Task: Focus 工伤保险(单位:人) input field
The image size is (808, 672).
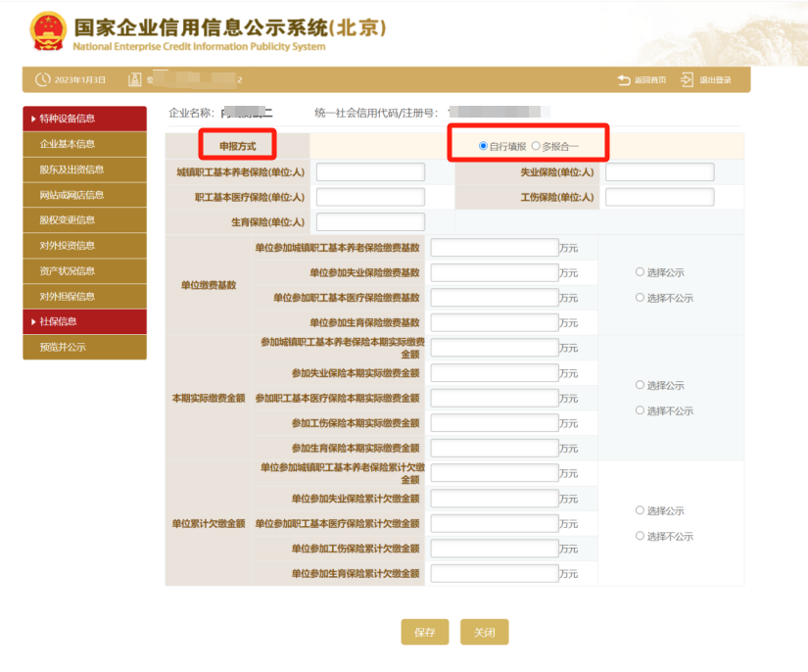Action: point(659,197)
